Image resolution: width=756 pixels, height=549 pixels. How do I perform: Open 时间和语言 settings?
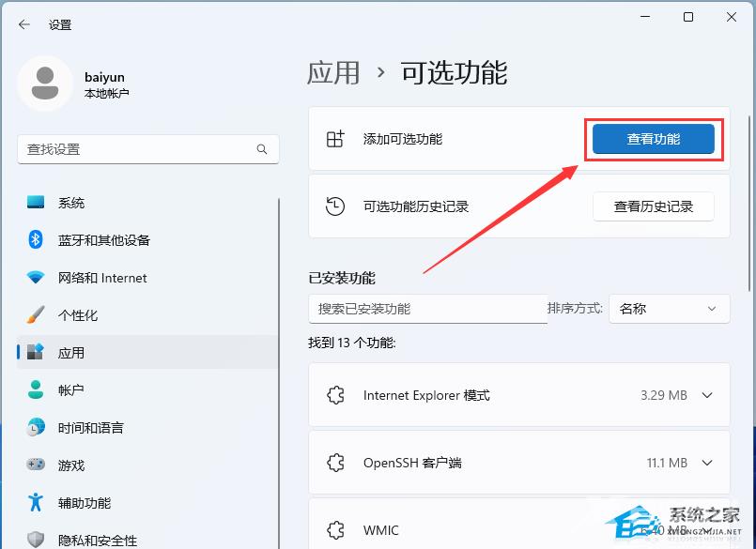(147, 427)
